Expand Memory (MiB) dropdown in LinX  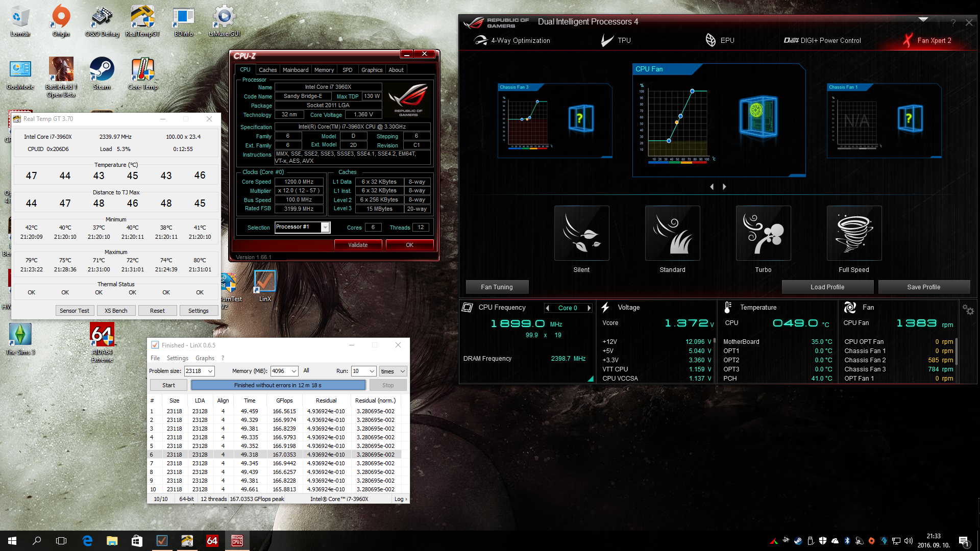pyautogui.click(x=294, y=371)
